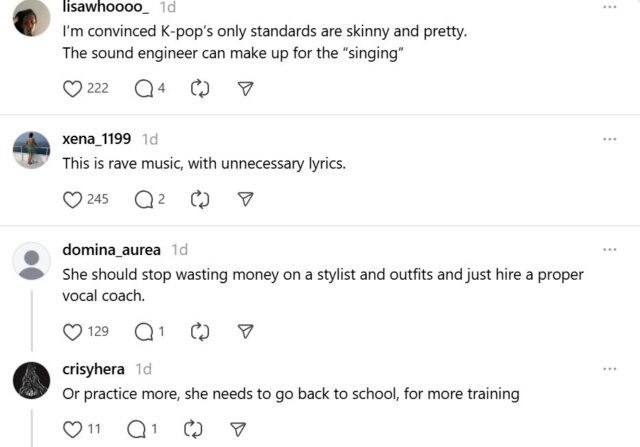The image size is (640, 447).
Task: Like xena_1199's rave music comment
Action: pyautogui.click(x=72, y=199)
